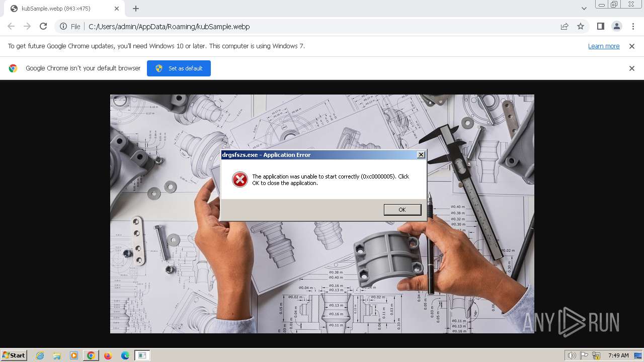
Task: Show the clock at 7:49 AM
Action: point(618,355)
